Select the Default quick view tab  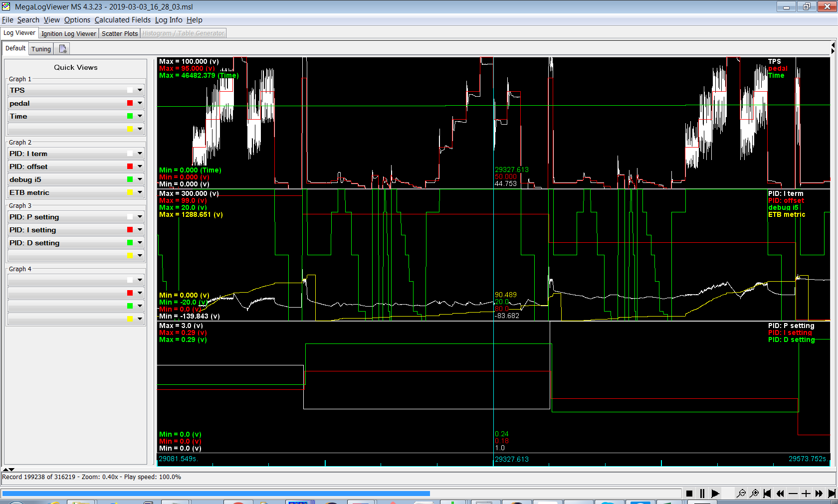(x=15, y=48)
